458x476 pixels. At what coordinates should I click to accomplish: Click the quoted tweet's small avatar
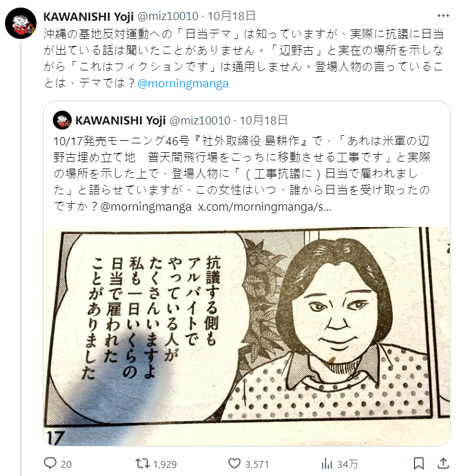click(x=62, y=120)
